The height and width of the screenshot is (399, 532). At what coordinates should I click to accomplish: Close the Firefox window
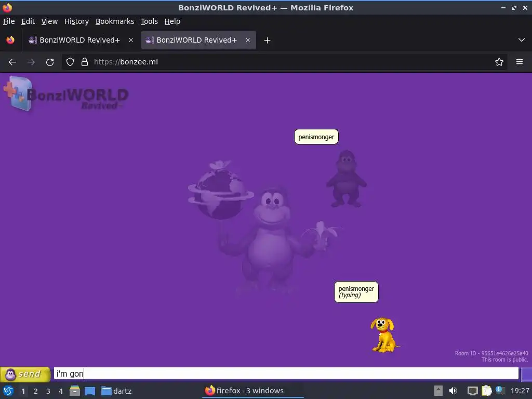point(525,7)
